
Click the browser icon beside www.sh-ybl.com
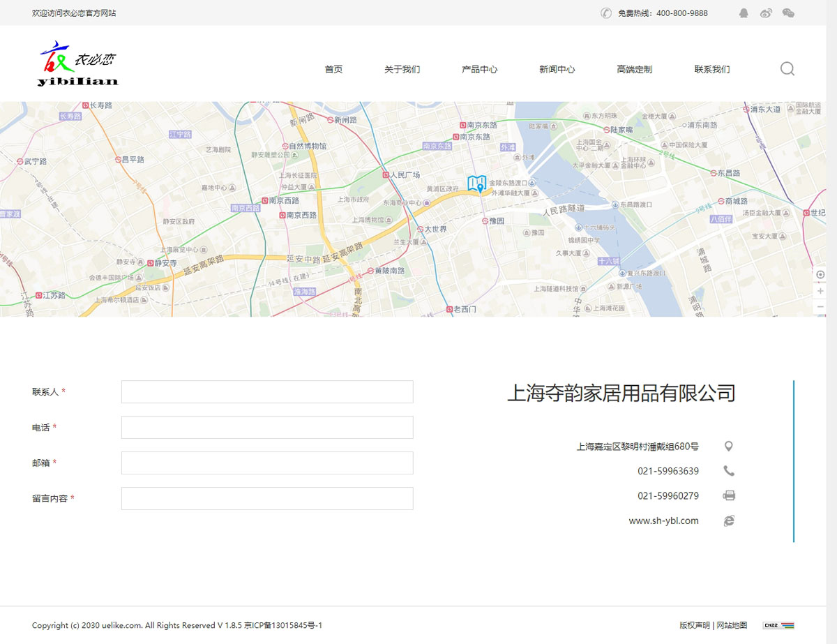pos(729,521)
